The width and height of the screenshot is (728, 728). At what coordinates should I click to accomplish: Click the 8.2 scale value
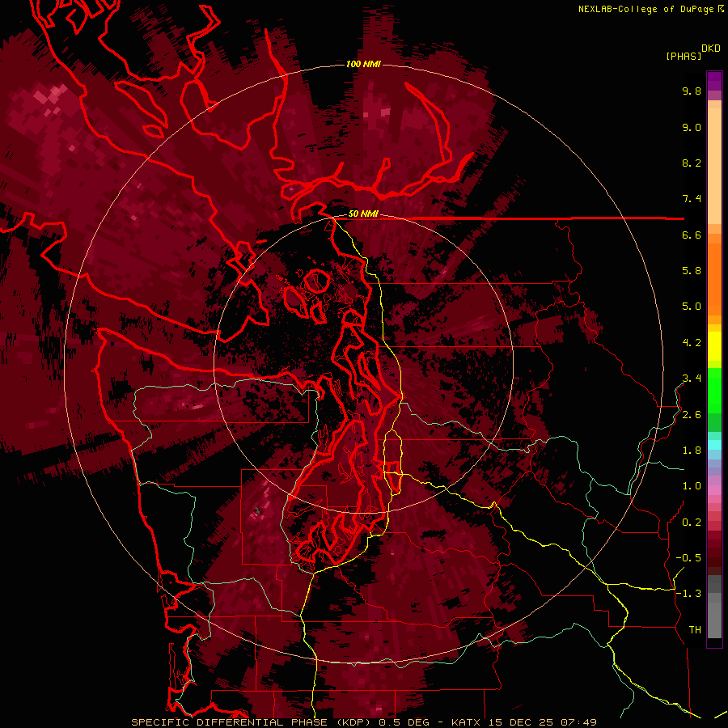[692, 163]
